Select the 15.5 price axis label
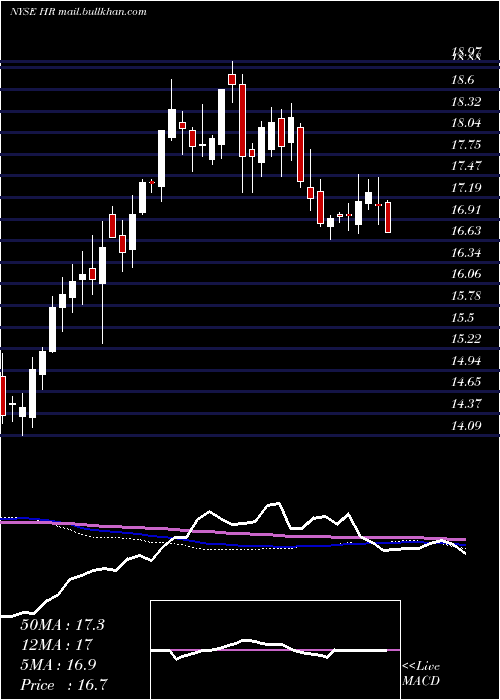Screen dimensions: 500x700 [x=463, y=317]
